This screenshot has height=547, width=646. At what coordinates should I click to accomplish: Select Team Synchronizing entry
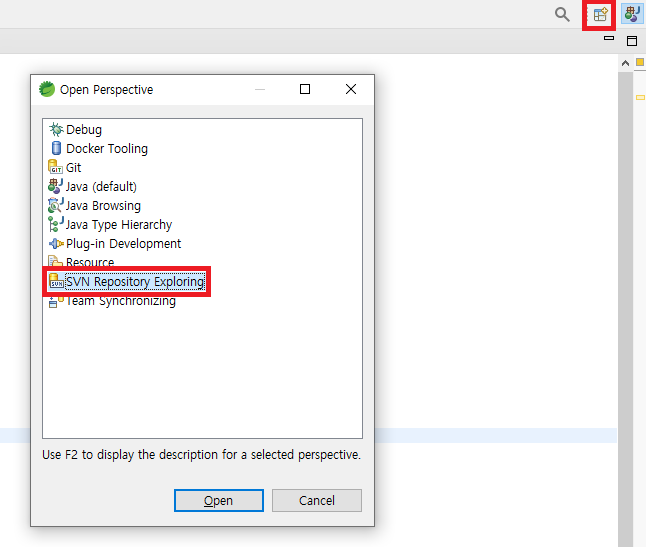click(121, 301)
